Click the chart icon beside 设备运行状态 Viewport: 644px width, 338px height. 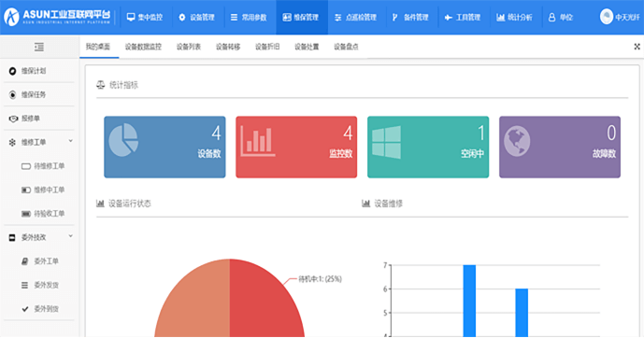click(x=100, y=204)
